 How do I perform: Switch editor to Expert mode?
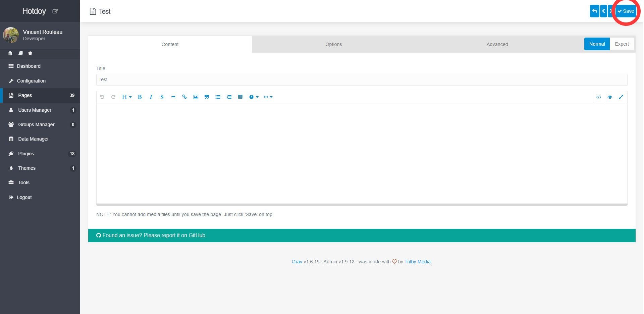click(622, 44)
